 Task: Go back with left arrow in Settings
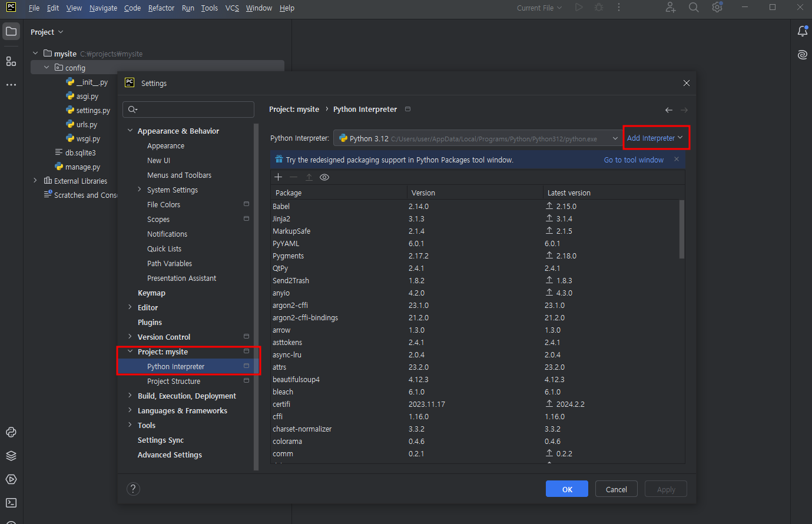(669, 110)
